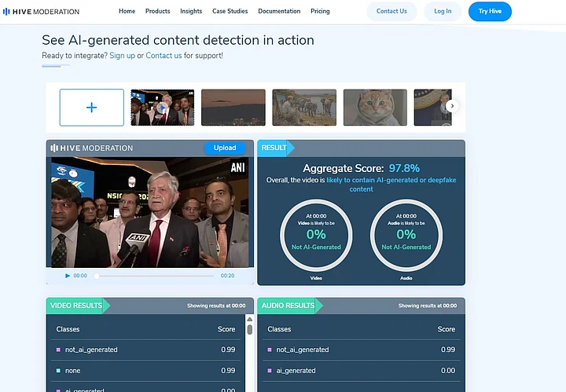Image resolution: width=566 pixels, height=392 pixels.
Task: Follow the Sign up link
Action: (123, 56)
